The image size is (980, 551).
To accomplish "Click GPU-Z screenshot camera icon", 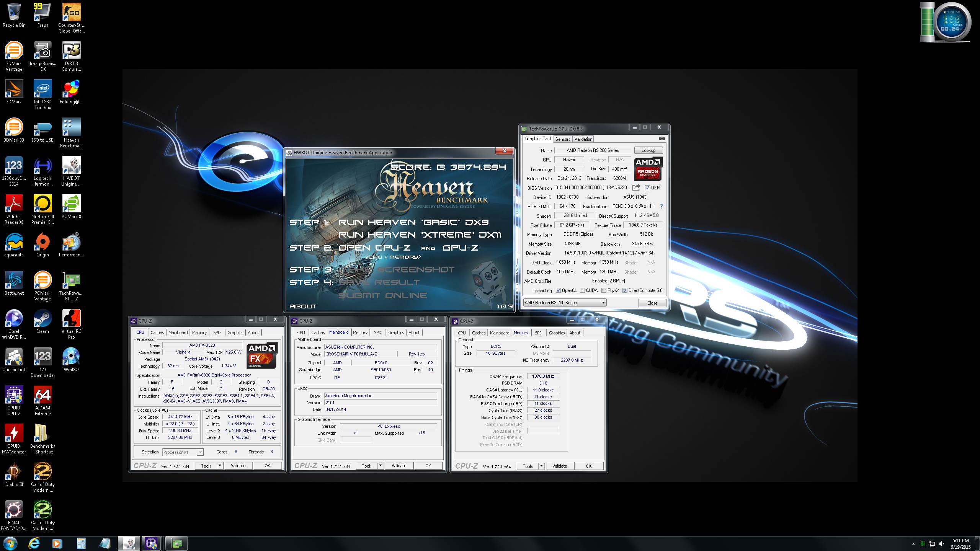I will coord(662,139).
